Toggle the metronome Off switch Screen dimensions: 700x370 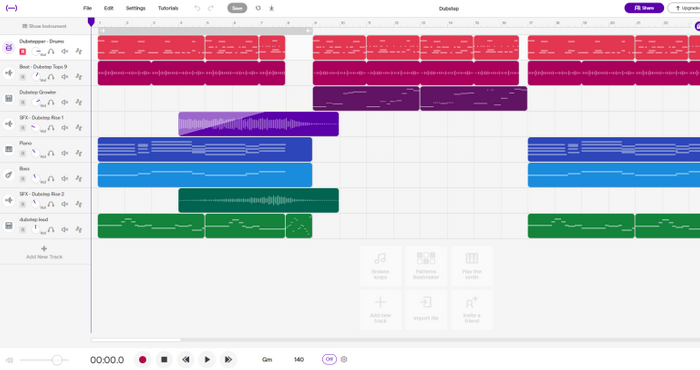[x=329, y=359]
